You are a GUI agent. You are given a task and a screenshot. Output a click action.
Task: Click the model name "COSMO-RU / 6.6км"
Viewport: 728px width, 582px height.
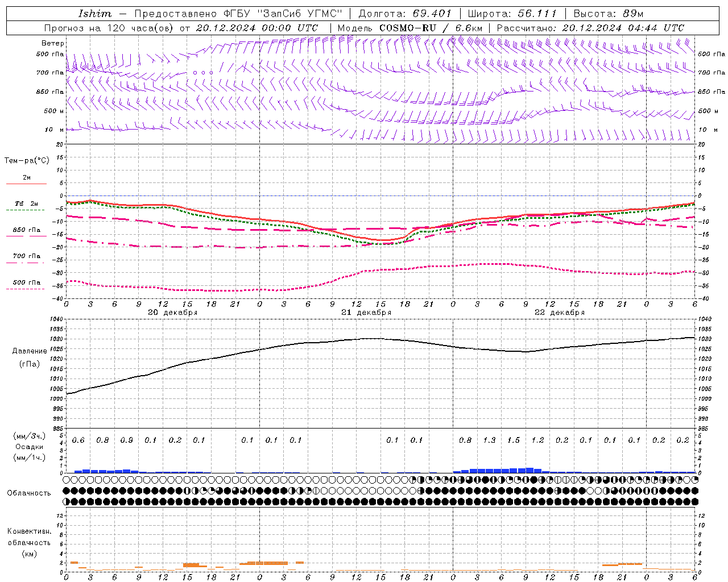click(x=431, y=28)
